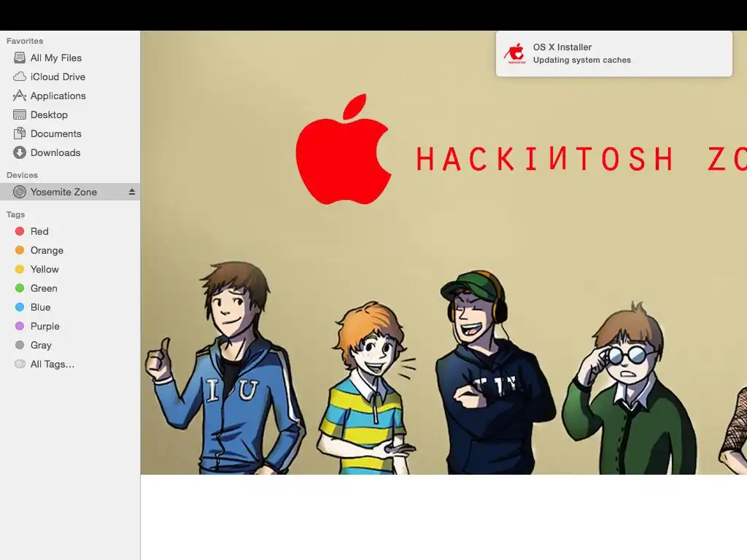Go to the Applications folder

coord(58,96)
